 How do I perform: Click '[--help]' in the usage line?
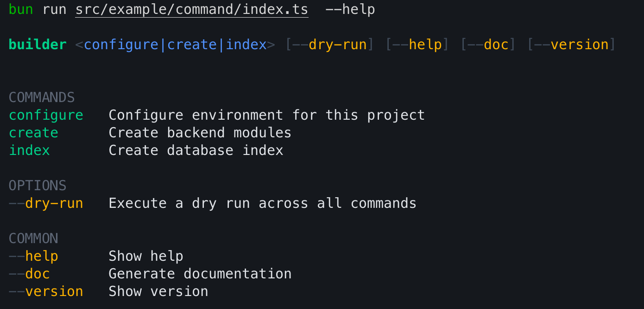417,45
